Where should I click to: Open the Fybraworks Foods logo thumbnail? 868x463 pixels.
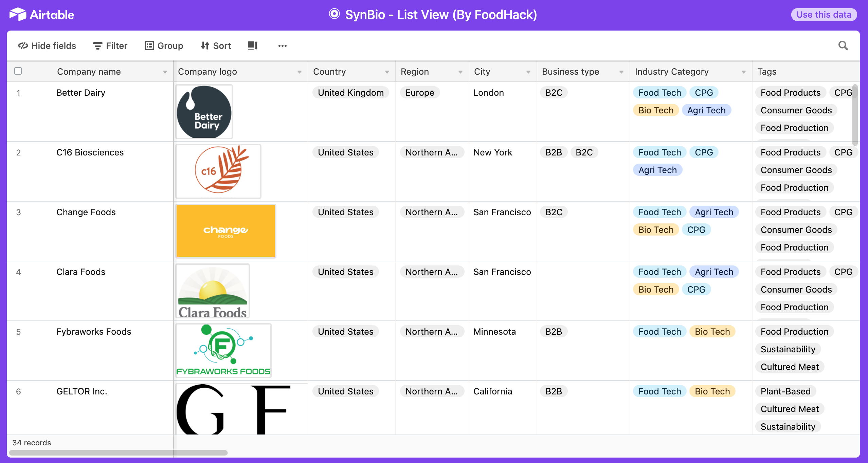pyautogui.click(x=223, y=351)
